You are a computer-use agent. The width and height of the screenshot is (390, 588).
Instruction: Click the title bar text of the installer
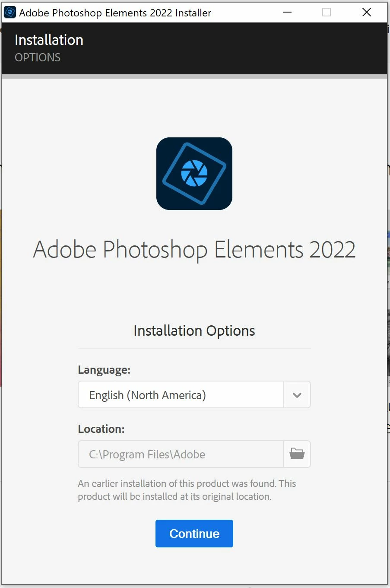coord(115,13)
